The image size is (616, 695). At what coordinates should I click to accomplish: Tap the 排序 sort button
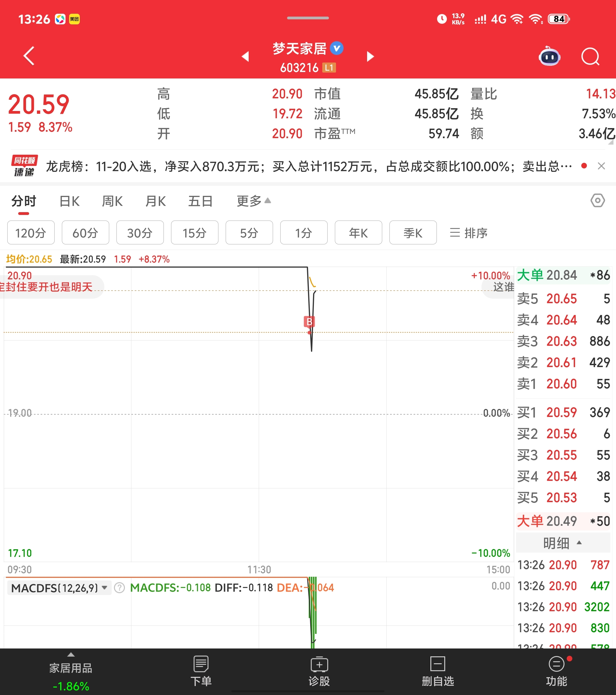469,233
